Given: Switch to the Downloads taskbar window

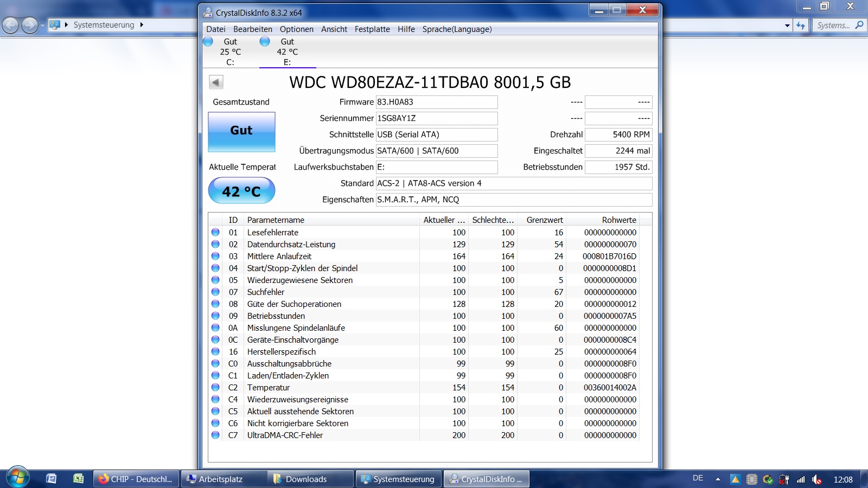Looking at the screenshot, I should pyautogui.click(x=310, y=479).
